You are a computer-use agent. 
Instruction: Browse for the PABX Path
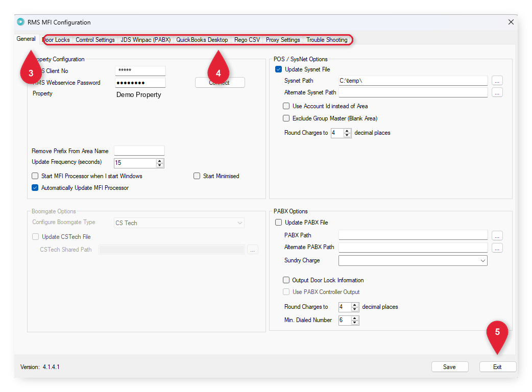[x=497, y=236]
